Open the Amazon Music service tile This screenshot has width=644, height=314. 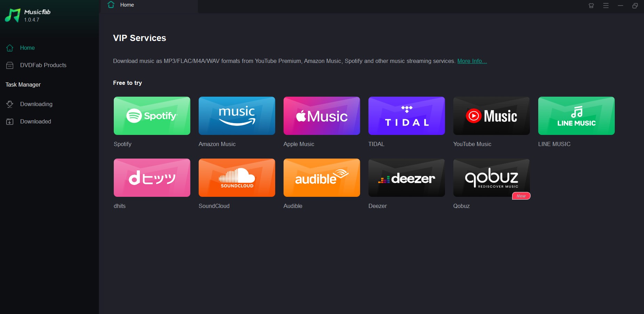pos(237,116)
